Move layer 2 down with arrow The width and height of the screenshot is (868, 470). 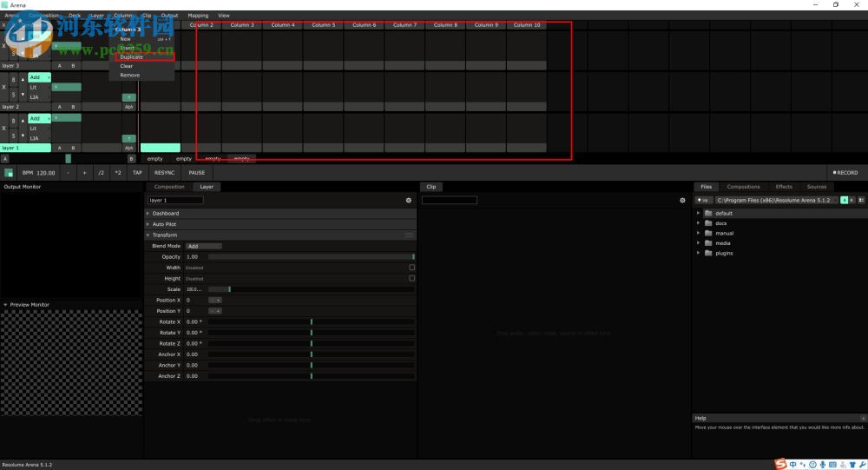pos(23,94)
